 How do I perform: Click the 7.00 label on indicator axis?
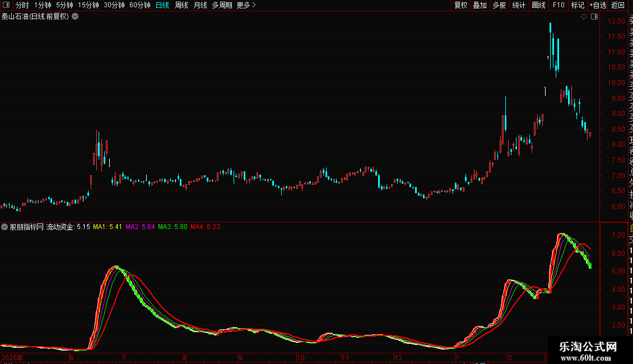pyautogui.click(x=618, y=235)
